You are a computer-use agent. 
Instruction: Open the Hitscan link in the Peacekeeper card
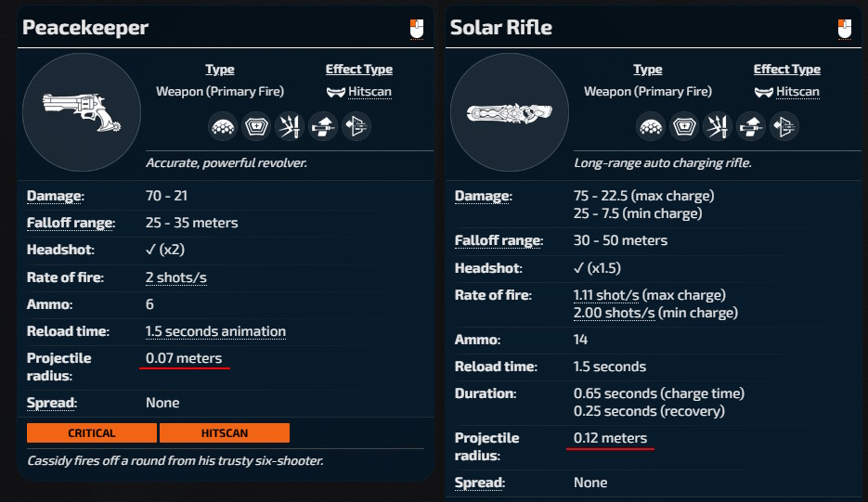click(x=369, y=92)
